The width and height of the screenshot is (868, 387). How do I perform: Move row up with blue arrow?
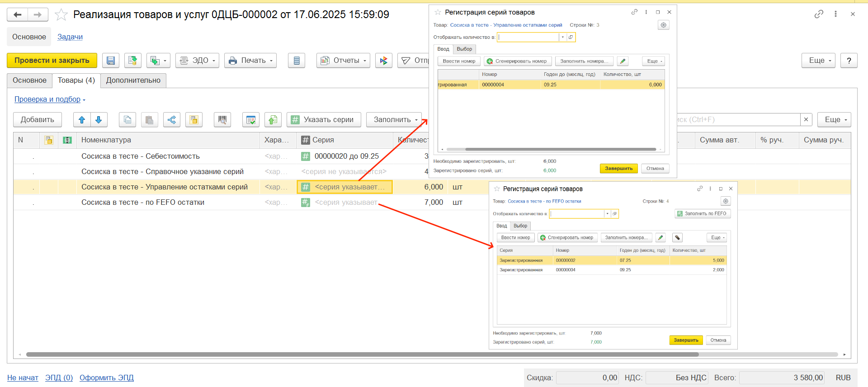(82, 120)
